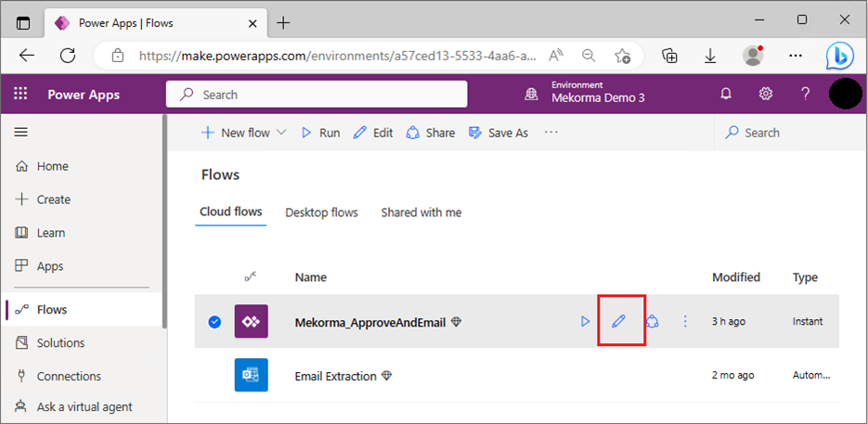Collapse the left navigation hamburger menu
Viewport: 868px width, 424px height.
pyautogui.click(x=21, y=133)
